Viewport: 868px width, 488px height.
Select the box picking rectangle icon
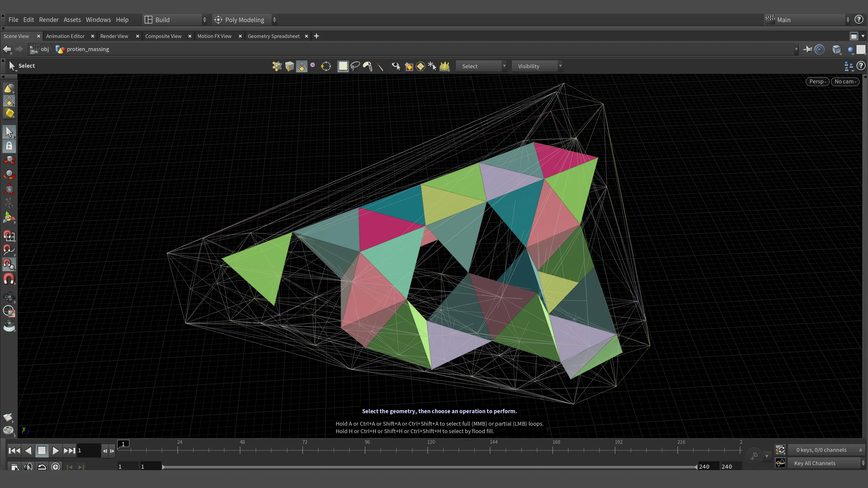(343, 66)
